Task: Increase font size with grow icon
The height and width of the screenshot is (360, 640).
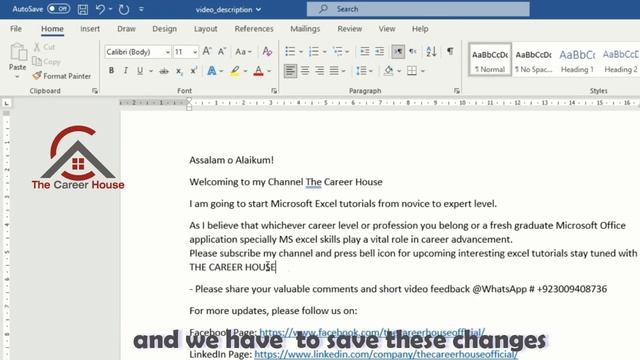Action: coord(207,51)
